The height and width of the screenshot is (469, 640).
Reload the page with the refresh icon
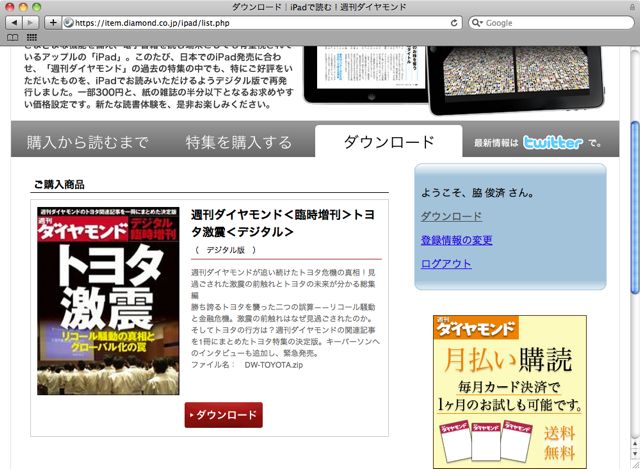(453, 23)
